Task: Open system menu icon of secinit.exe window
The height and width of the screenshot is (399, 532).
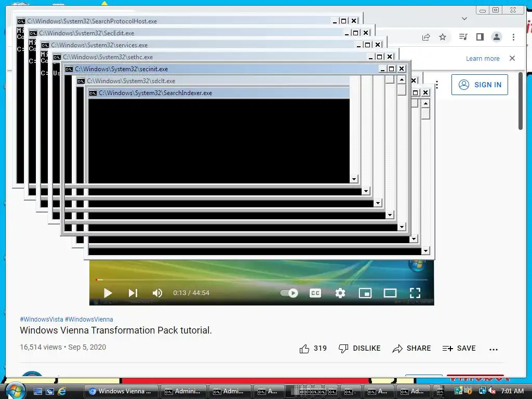Action: point(69,69)
